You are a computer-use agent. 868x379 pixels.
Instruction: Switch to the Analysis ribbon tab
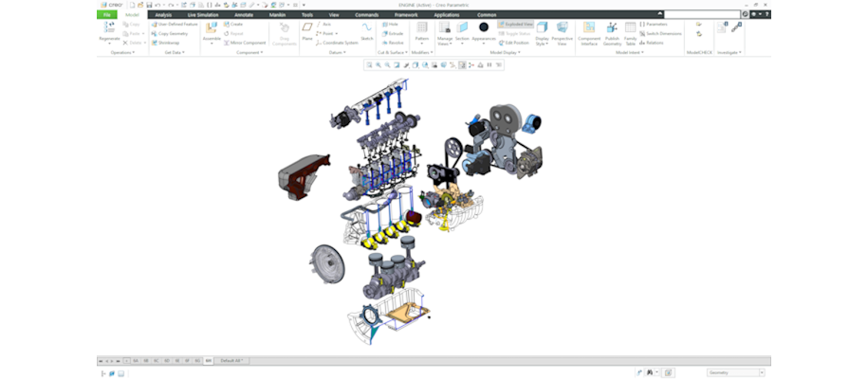[x=163, y=15]
